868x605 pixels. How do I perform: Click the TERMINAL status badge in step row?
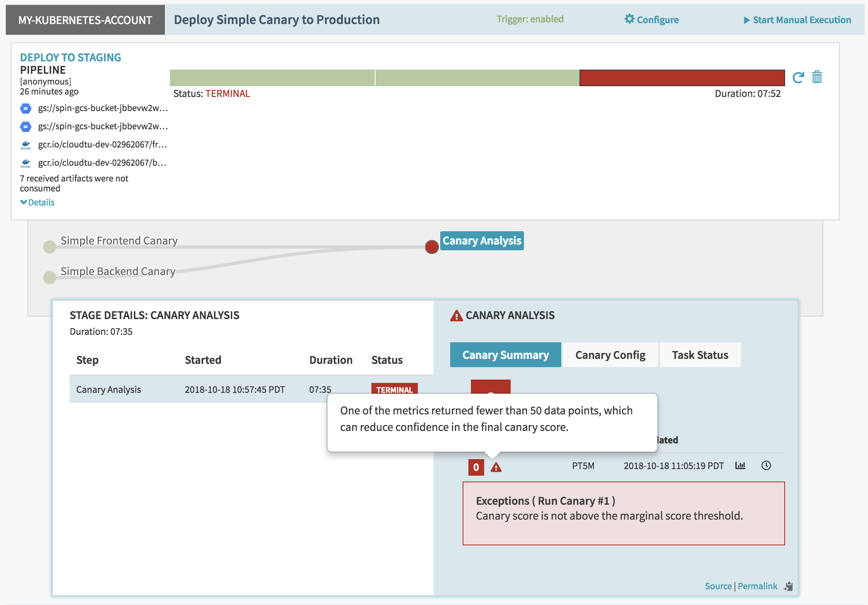pyautogui.click(x=394, y=389)
